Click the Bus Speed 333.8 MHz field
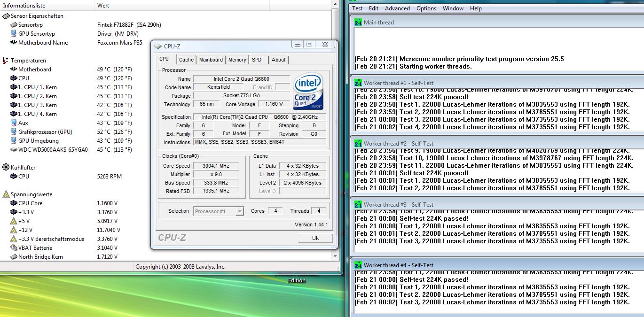This screenshot has width=644, height=317. pos(216,183)
